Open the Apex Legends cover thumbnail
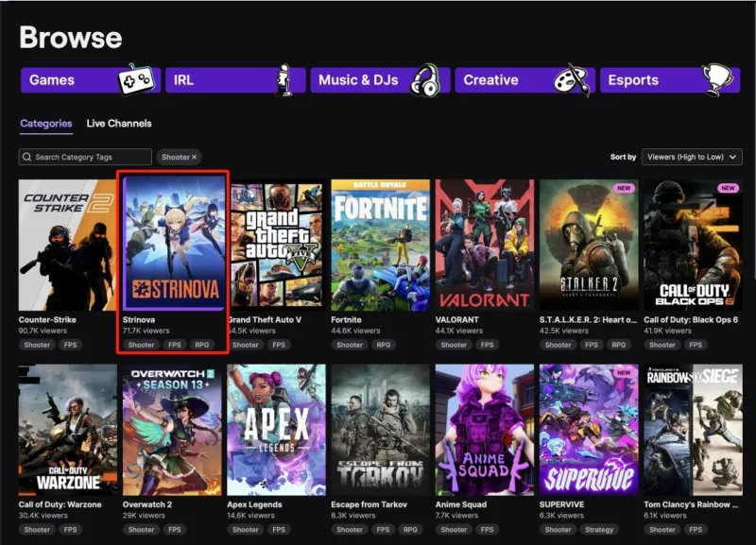This screenshot has width=756, height=545. click(x=276, y=430)
